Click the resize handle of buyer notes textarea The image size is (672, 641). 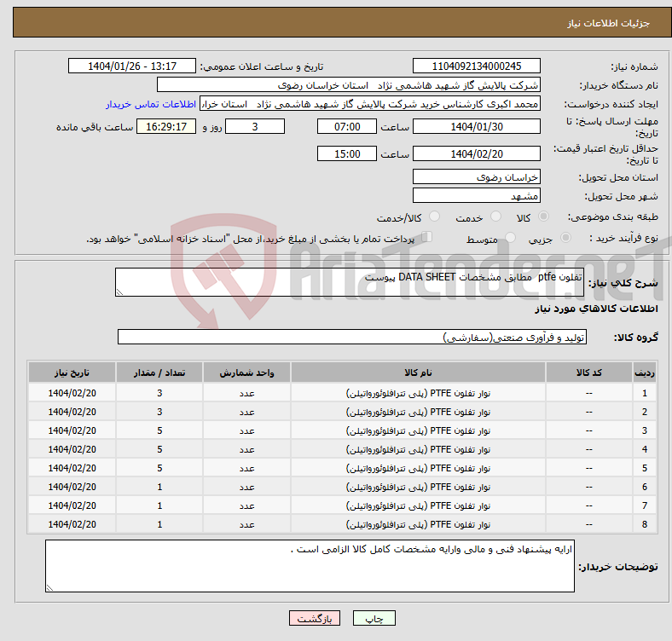[x=49, y=588]
